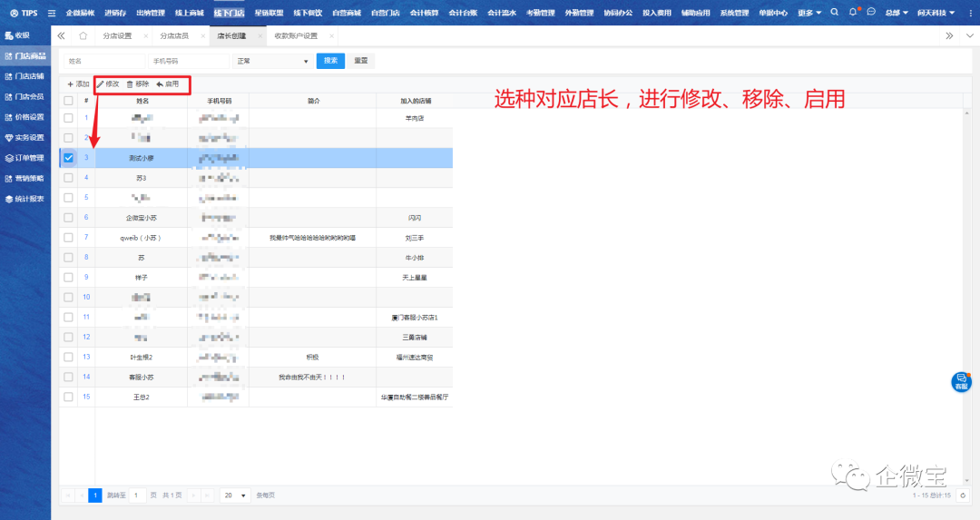Expand the 更多 menu in top navigation
This screenshot has width=980, height=520.
tap(809, 13)
